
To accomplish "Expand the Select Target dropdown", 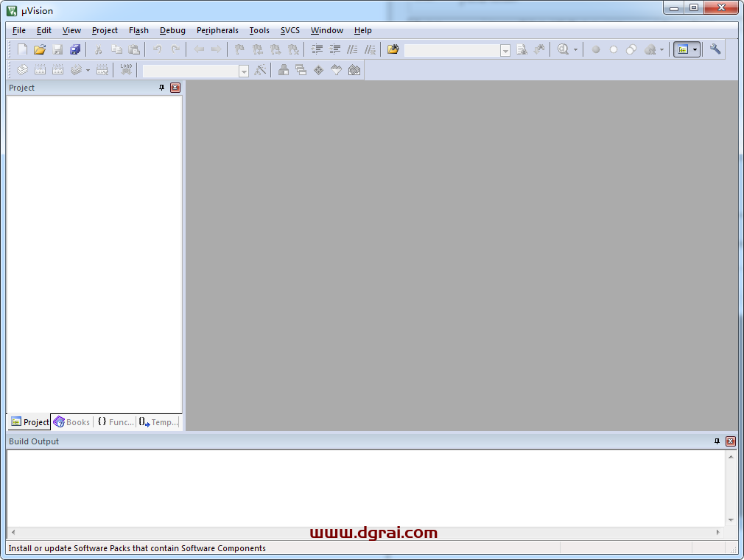I will [x=244, y=71].
